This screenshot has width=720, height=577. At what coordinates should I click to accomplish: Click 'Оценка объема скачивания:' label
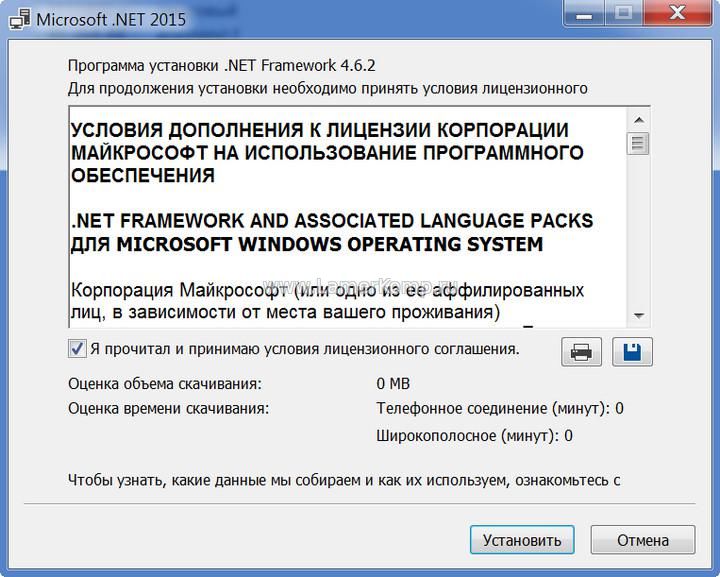coord(165,384)
